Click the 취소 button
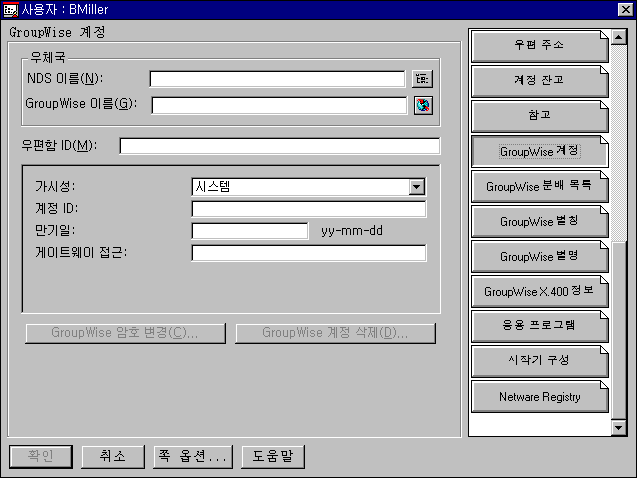Viewport: 637px width, 478px height. (113, 456)
